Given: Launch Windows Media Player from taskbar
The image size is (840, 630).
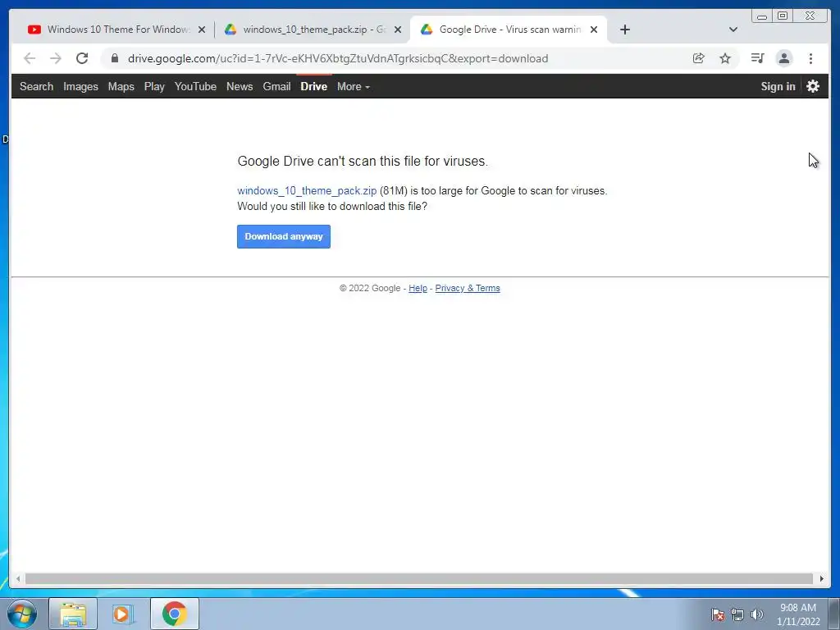Looking at the screenshot, I should pos(123,614).
